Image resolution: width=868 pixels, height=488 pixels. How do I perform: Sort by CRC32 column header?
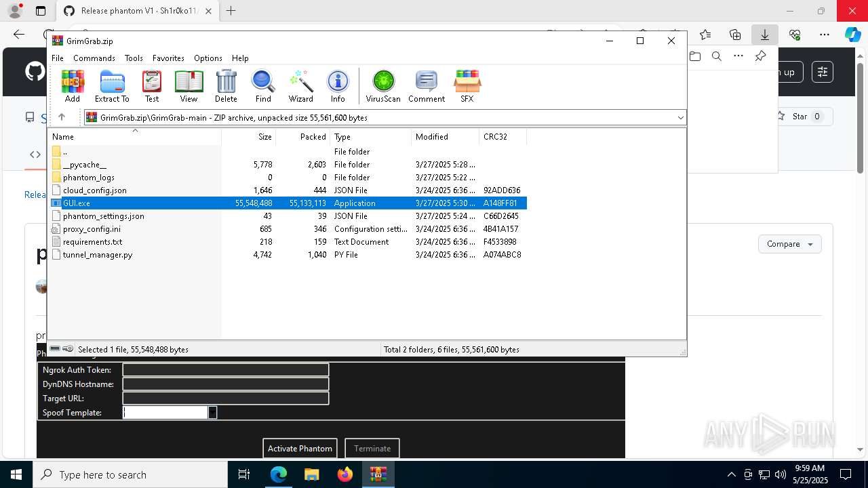tap(503, 136)
